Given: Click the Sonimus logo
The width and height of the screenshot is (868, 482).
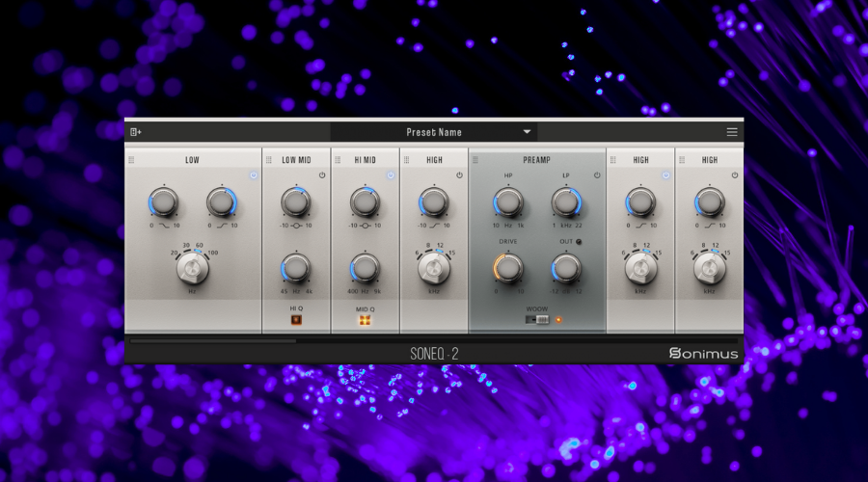Looking at the screenshot, I should [703, 354].
